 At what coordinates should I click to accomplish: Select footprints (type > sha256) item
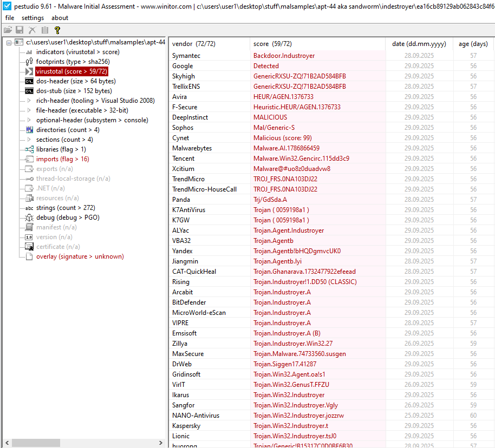pyautogui.click(x=73, y=62)
